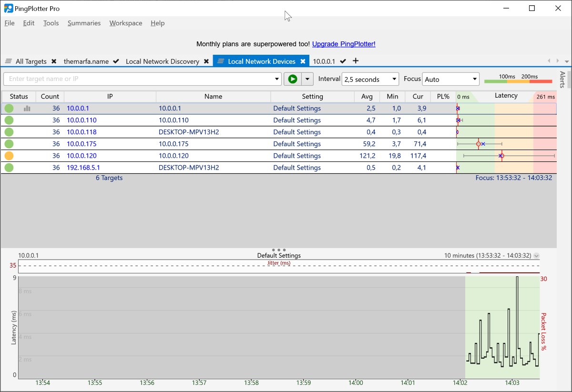
Task: Click the green status dot for 10.0.0.175
Action: click(x=9, y=144)
